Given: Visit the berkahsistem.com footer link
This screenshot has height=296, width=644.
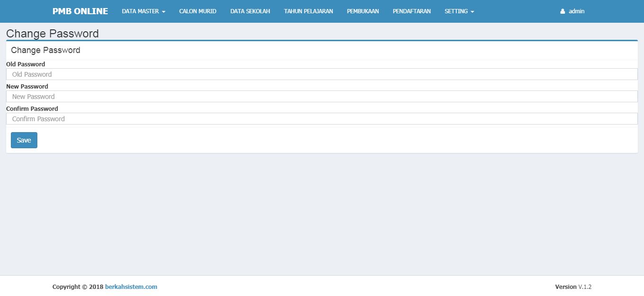Looking at the screenshot, I should 131,287.
